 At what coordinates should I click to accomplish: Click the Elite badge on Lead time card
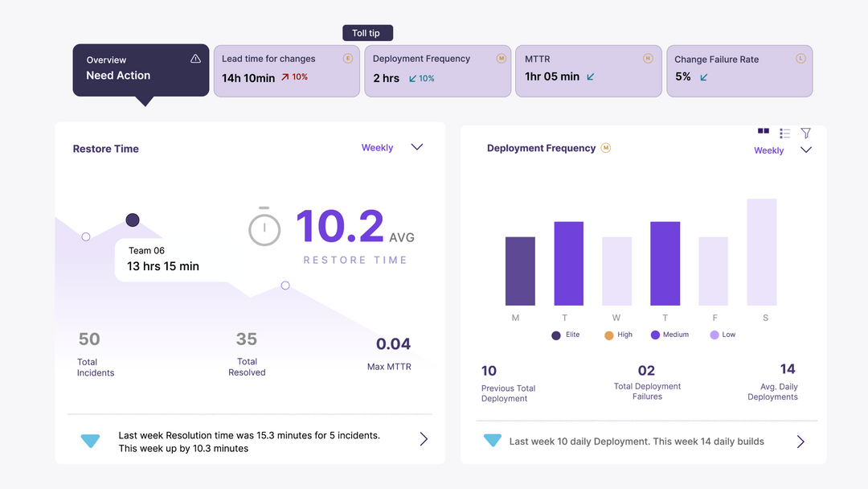click(x=348, y=58)
